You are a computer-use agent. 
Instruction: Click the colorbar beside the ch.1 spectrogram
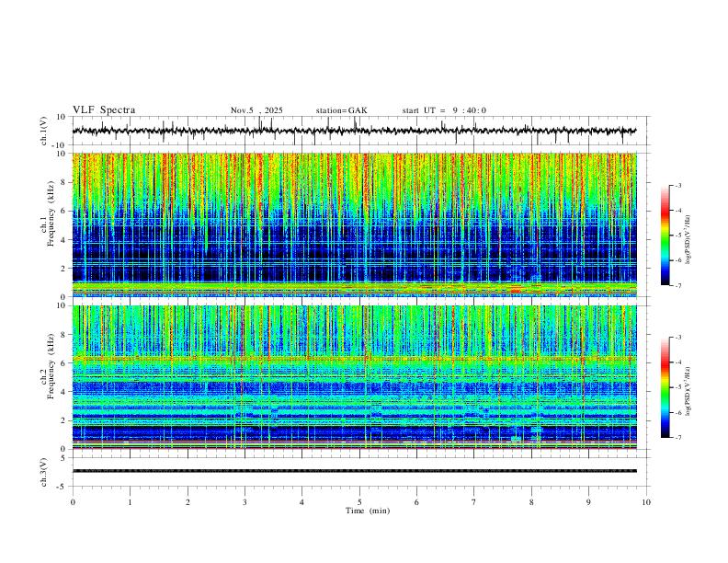[665, 236]
